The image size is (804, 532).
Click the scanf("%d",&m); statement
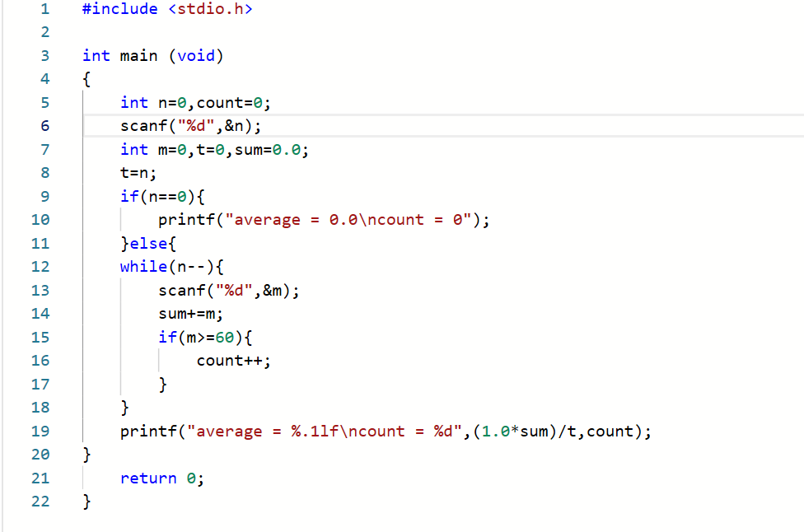(x=229, y=291)
